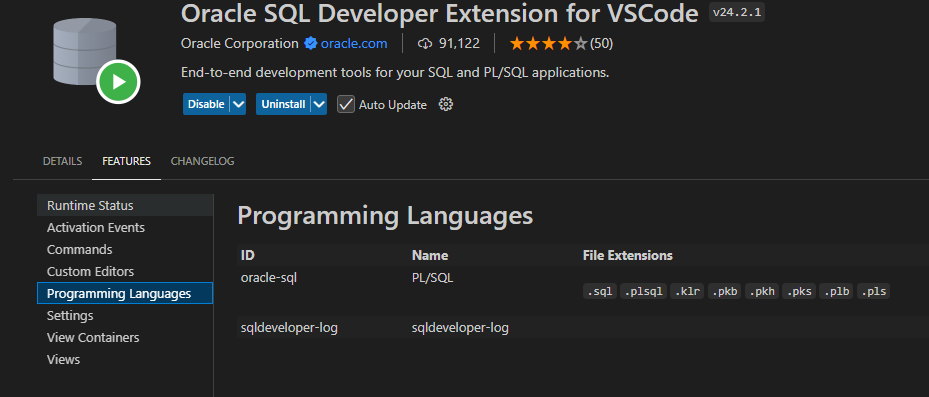Click the .plsql extension tag
Image resolution: width=929 pixels, height=397 pixels.
click(643, 291)
